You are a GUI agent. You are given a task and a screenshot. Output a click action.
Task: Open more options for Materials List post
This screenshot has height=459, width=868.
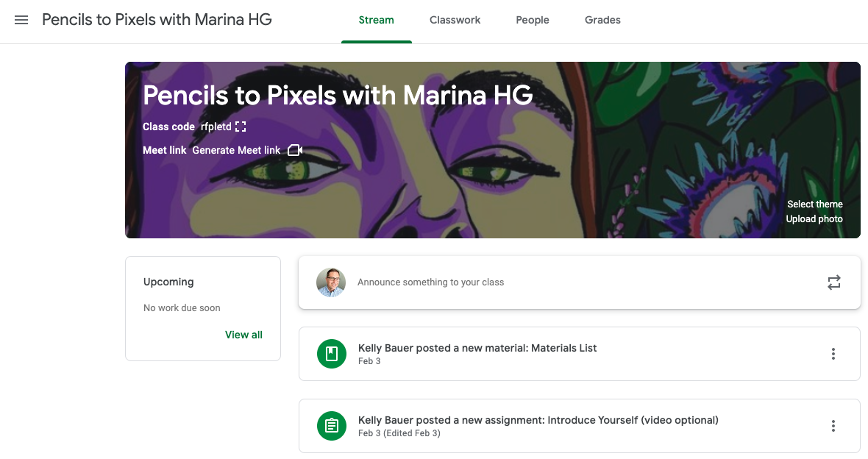point(833,354)
